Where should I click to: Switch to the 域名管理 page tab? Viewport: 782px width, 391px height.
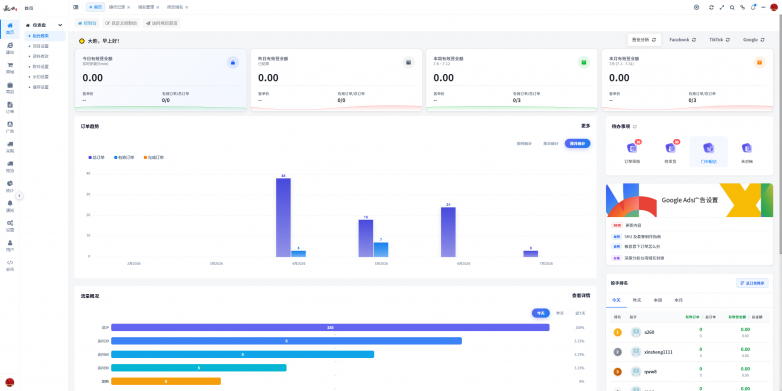(x=145, y=7)
